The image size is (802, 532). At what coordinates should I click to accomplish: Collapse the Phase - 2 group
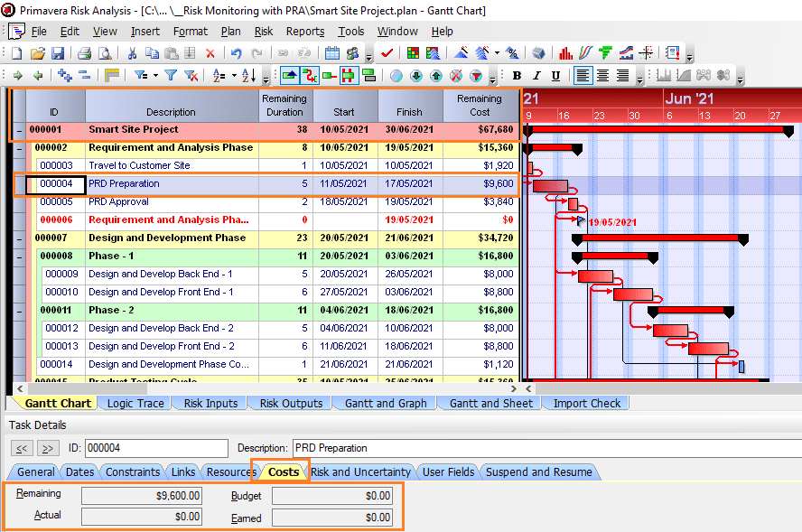[20, 311]
